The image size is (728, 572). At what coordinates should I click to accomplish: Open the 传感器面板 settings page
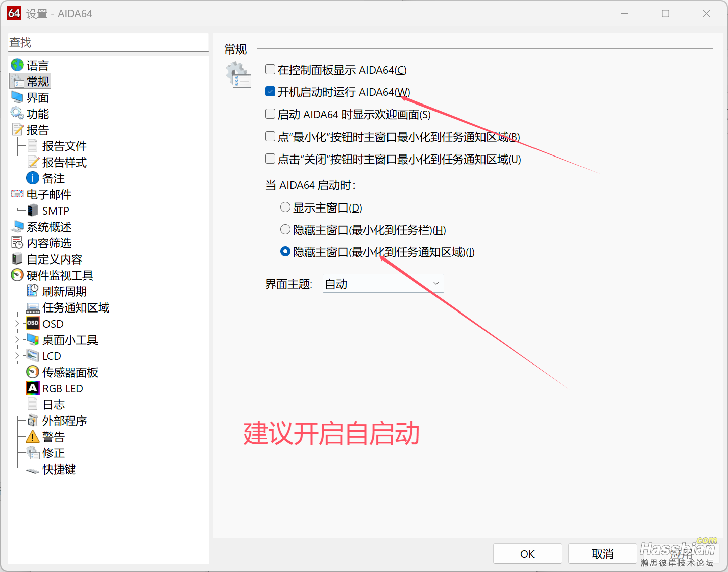pos(70,372)
